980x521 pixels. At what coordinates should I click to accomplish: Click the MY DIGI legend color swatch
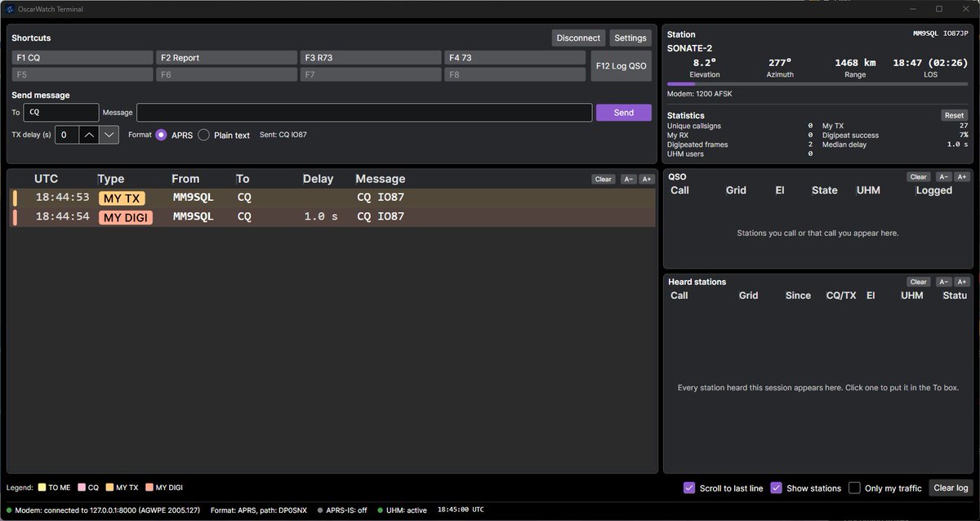(x=149, y=488)
